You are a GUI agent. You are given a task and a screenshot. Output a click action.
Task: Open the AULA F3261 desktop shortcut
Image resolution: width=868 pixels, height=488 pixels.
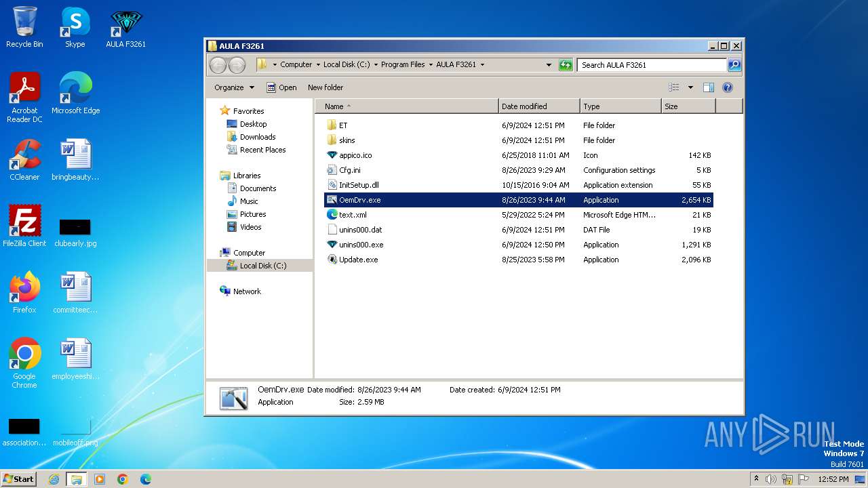pos(125,27)
